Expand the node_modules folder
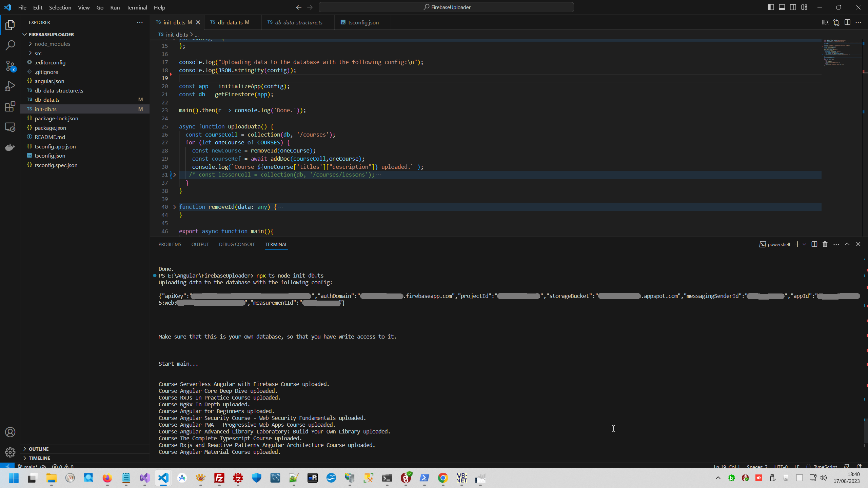This screenshot has height=488, width=868. click(x=52, y=44)
